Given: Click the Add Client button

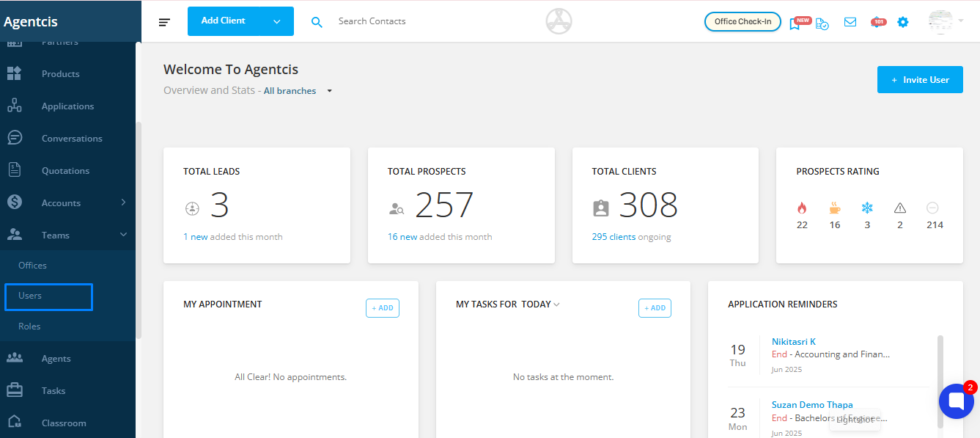Looking at the screenshot, I should tap(224, 21).
